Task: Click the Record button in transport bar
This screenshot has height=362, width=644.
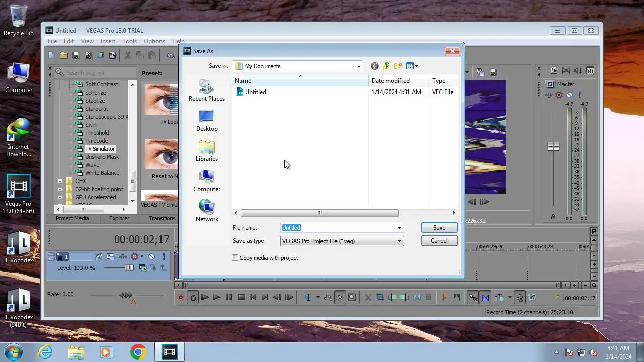Action: [x=181, y=298]
